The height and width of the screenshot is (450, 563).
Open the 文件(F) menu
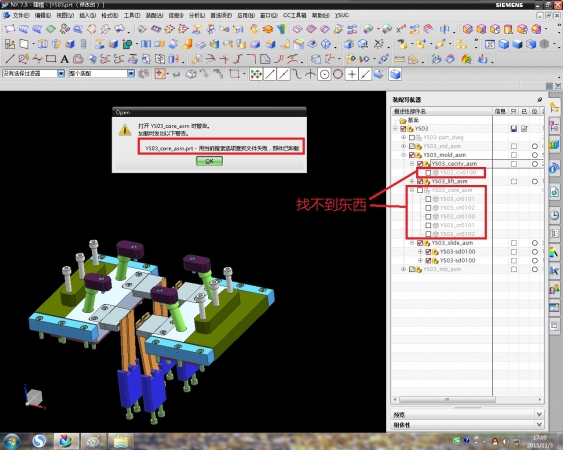coord(21,15)
